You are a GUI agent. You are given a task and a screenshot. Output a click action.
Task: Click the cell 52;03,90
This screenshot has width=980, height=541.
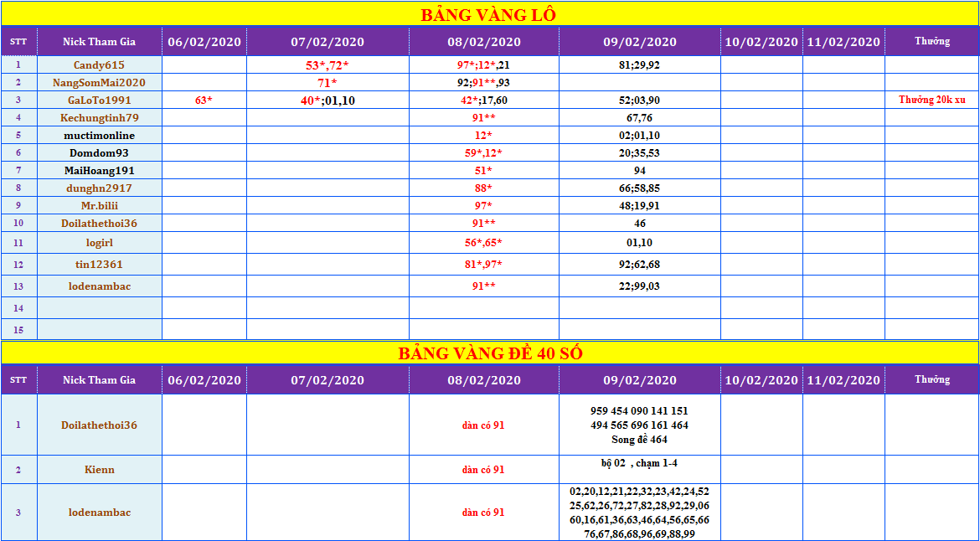(x=639, y=100)
